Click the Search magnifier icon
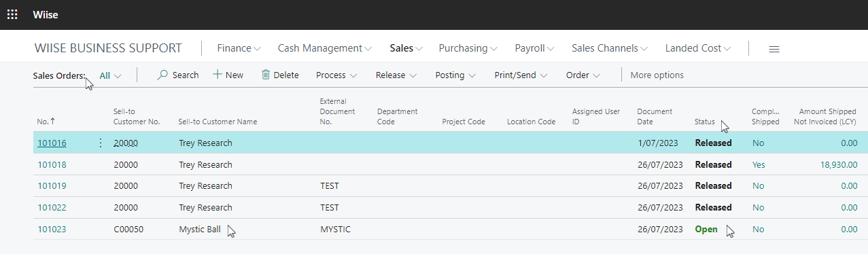The height and width of the screenshot is (254, 868). pyautogui.click(x=162, y=75)
